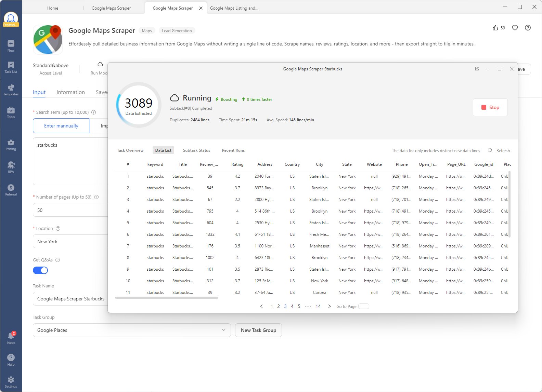Open the Subtask Status tab

(196, 150)
